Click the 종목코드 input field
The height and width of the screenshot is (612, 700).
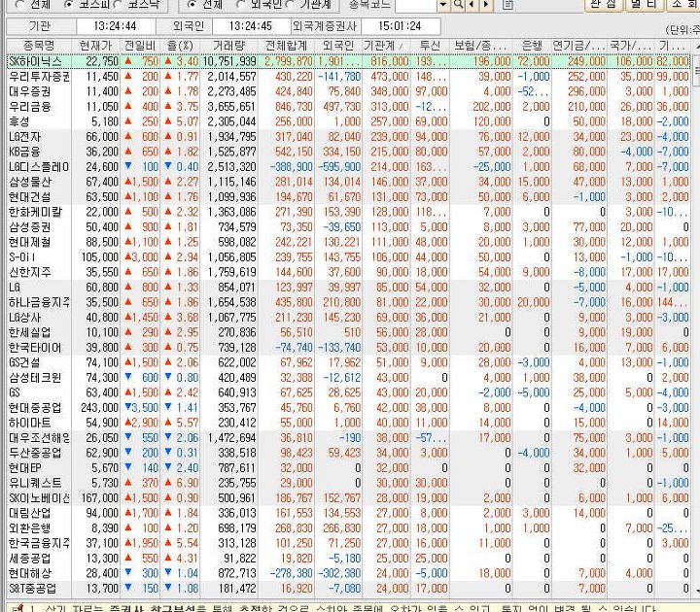coord(416,5)
